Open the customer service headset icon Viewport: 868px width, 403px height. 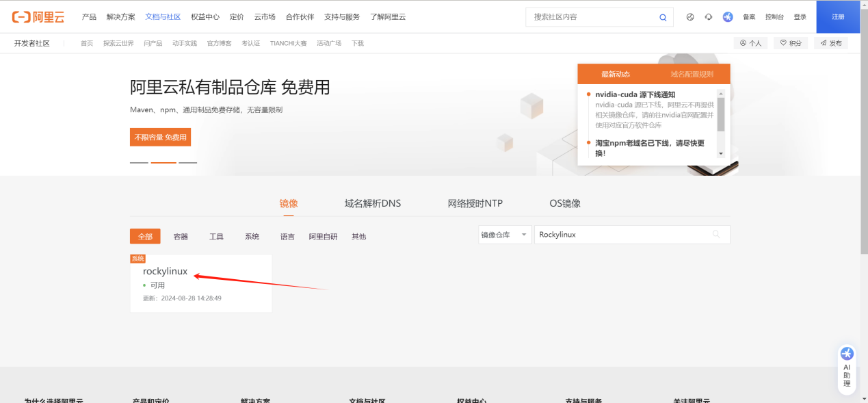point(709,17)
